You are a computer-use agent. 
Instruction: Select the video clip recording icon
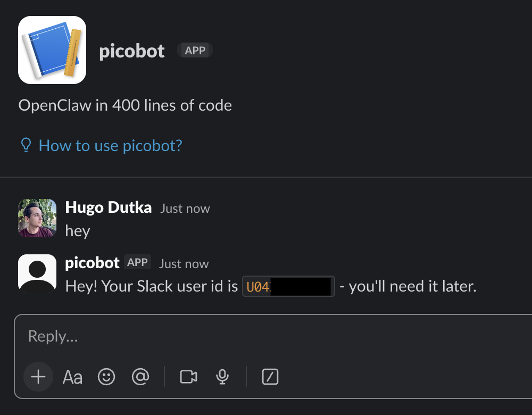(x=187, y=377)
